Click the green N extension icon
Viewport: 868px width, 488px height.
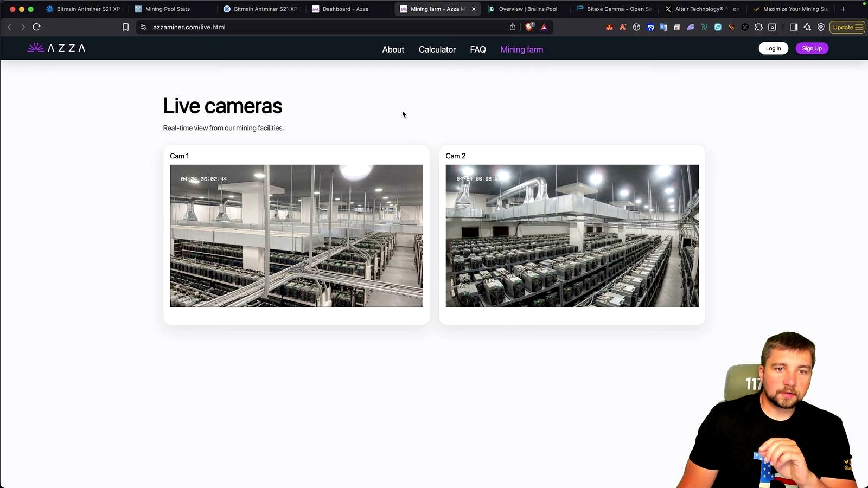coord(704,27)
